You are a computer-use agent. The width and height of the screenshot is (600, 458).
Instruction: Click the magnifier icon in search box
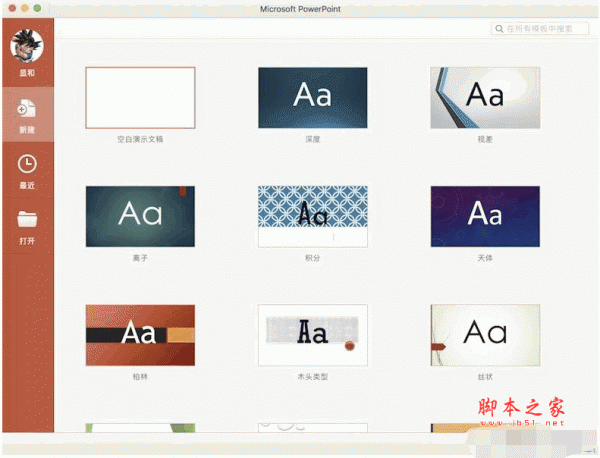coord(499,30)
